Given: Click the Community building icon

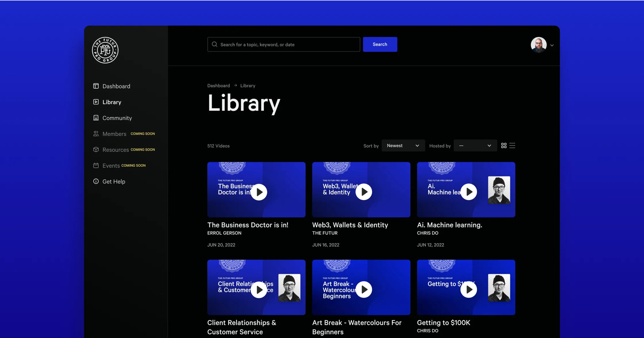Looking at the screenshot, I should click(x=96, y=118).
